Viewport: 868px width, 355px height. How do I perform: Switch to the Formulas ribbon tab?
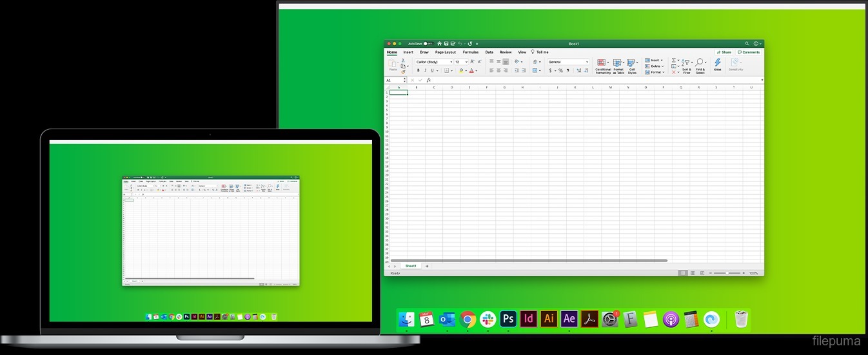(470, 52)
